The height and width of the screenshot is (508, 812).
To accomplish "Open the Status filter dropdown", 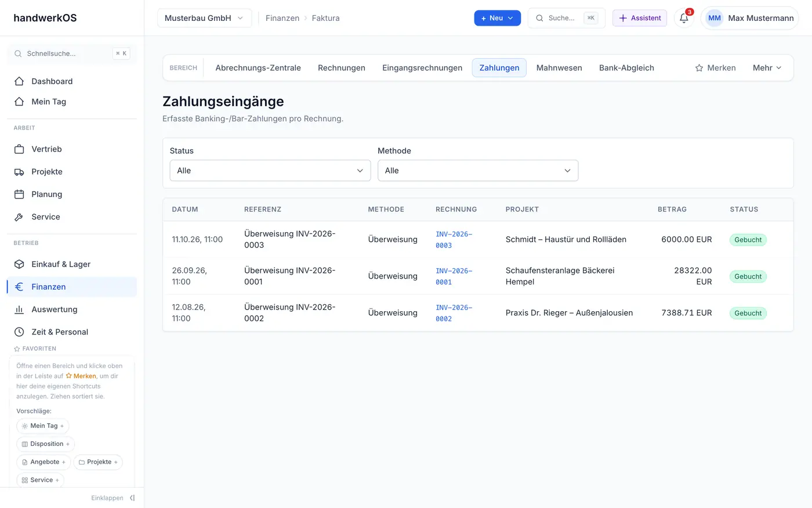I will tap(270, 171).
